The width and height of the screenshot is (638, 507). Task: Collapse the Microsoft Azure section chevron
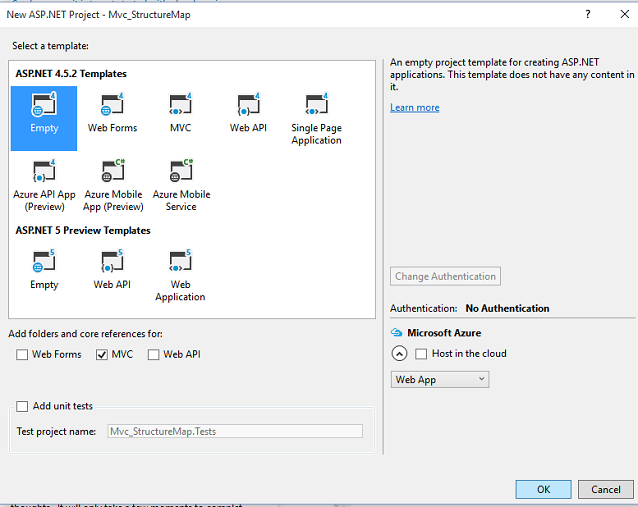coord(399,354)
